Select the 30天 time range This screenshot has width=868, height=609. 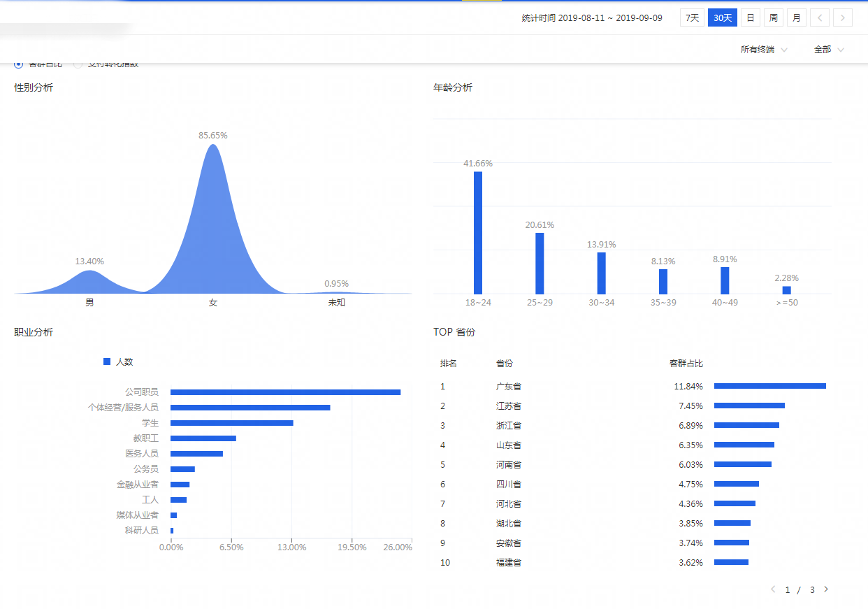[x=723, y=17]
